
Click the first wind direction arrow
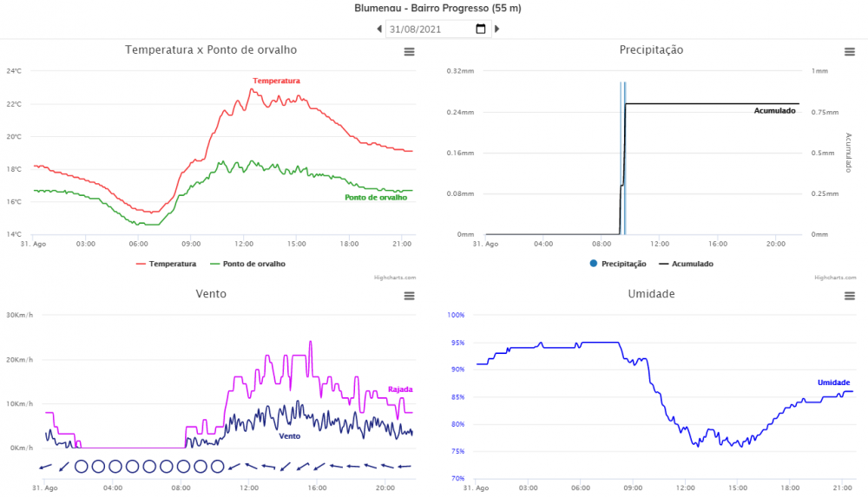[45, 467]
